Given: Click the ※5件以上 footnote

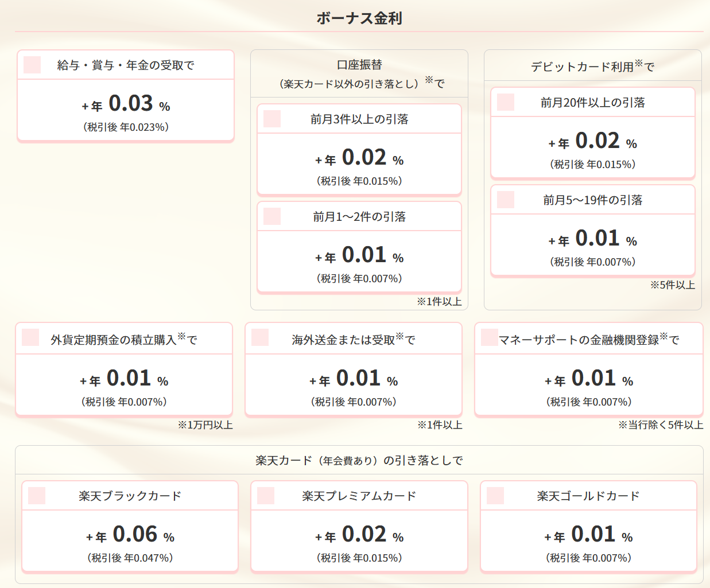Looking at the screenshot, I should 672,285.
